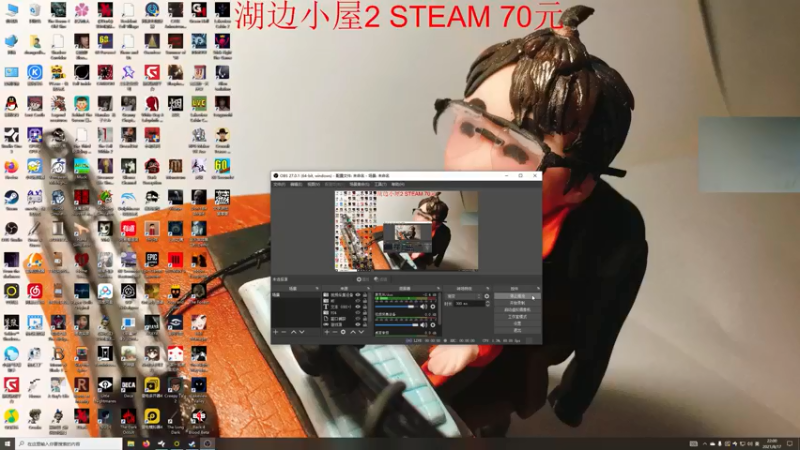Image resolution: width=800 pixels, height=450 pixels.
Task: Select Epic Games Launcher desktop icon
Action: (x=152, y=262)
